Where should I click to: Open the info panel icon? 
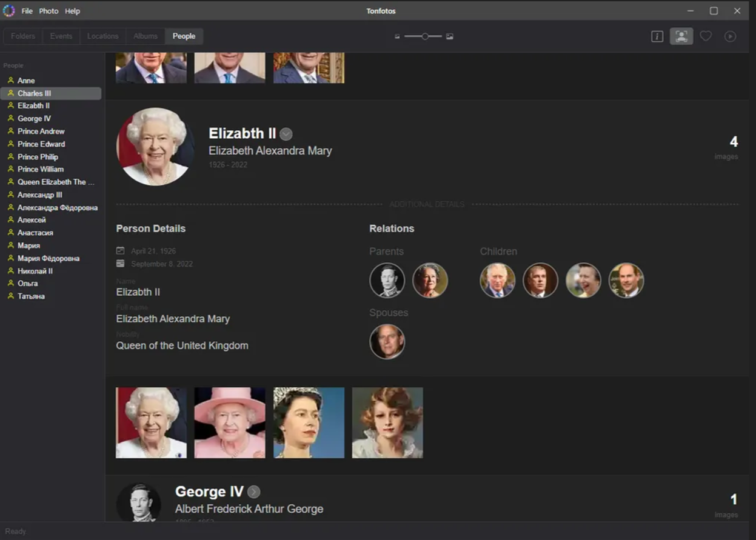[657, 36]
